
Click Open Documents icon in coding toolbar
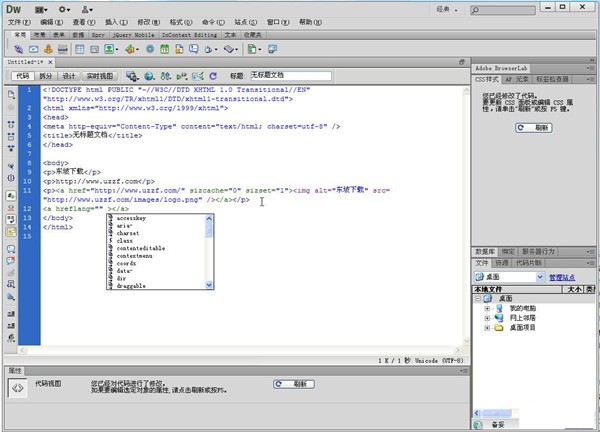click(10, 94)
